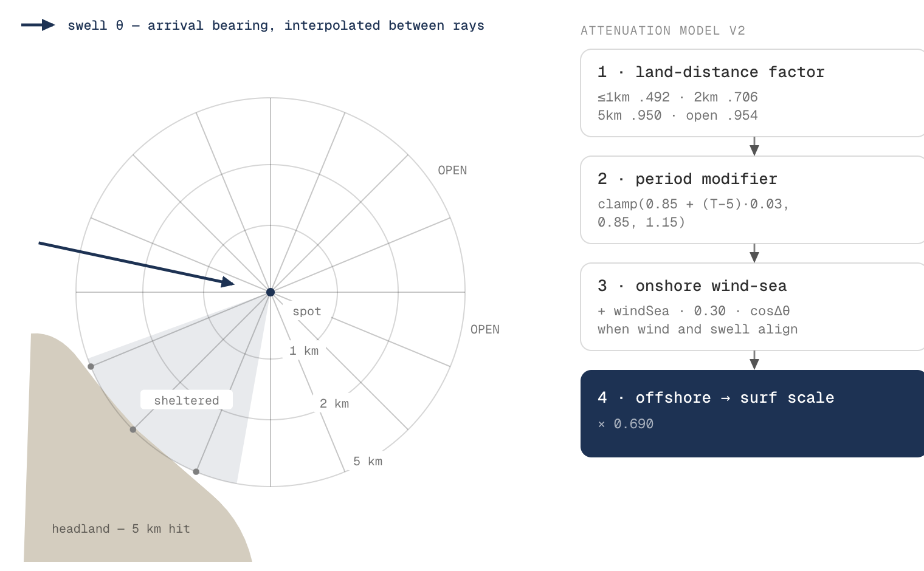Viewport: 924px width, 571px height.
Task: Click the 1 km ring label
Action: [304, 351]
